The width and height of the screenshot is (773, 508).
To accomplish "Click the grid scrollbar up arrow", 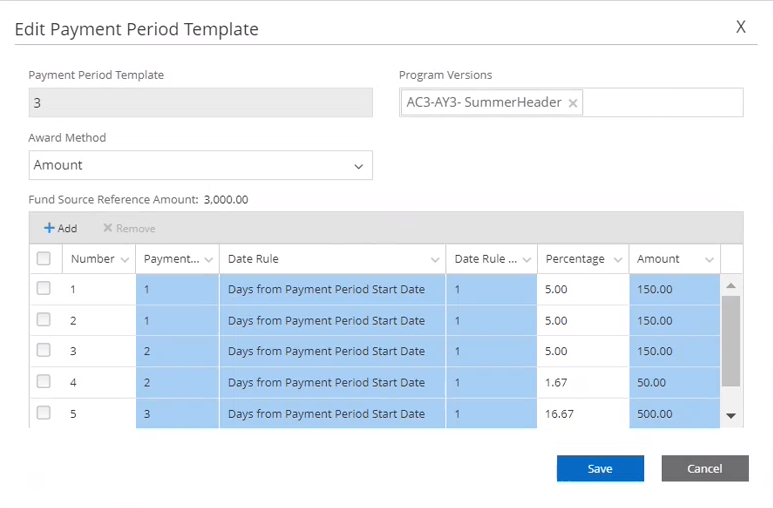I will pyautogui.click(x=731, y=286).
